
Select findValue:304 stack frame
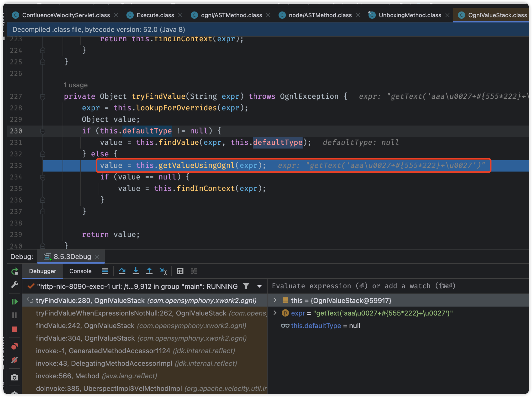pos(145,338)
